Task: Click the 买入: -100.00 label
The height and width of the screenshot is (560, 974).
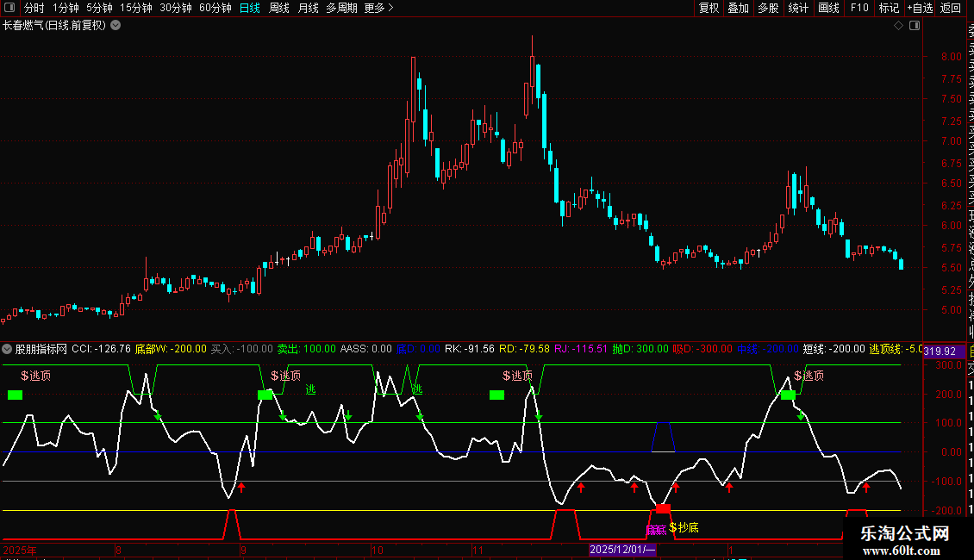Action: click(241, 349)
